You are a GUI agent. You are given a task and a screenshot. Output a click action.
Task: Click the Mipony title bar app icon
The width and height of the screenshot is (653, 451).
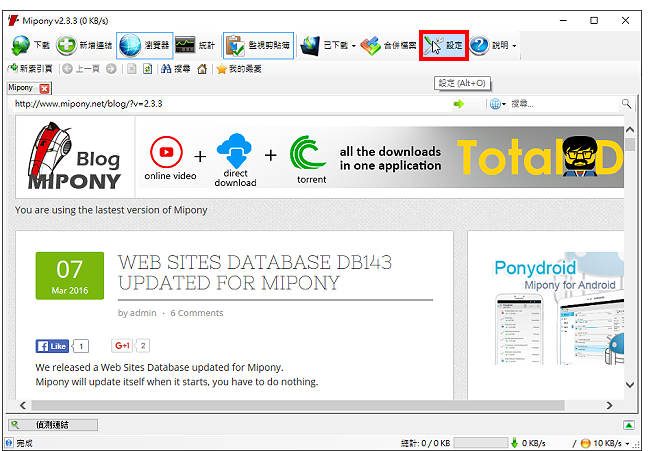pos(13,20)
